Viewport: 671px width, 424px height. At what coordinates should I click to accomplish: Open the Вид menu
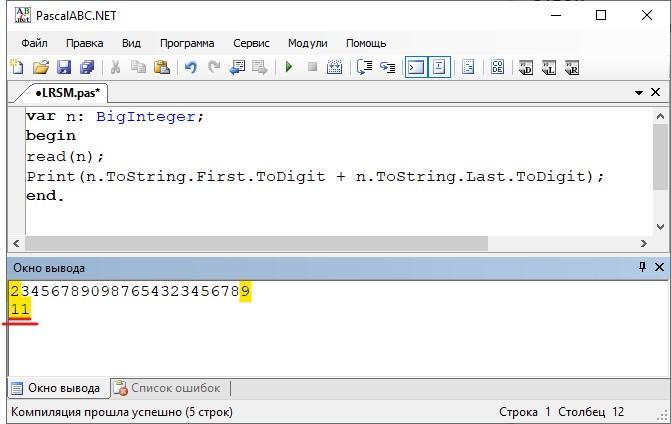[131, 43]
